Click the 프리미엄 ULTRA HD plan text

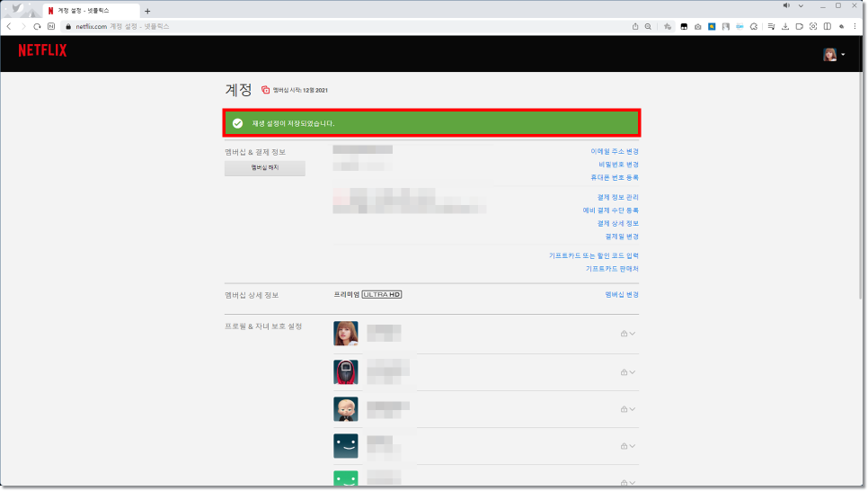[368, 295]
